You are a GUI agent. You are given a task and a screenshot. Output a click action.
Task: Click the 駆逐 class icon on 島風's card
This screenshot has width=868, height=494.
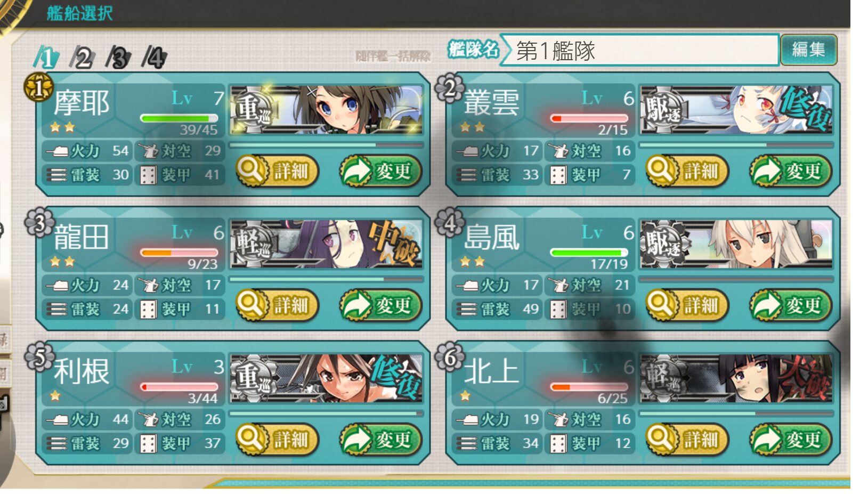pos(663,244)
